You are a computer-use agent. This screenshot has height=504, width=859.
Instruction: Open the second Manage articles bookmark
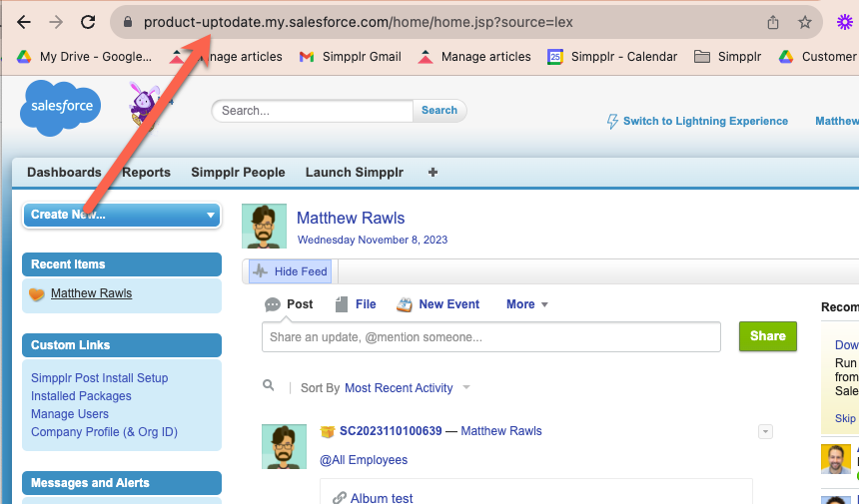point(474,56)
